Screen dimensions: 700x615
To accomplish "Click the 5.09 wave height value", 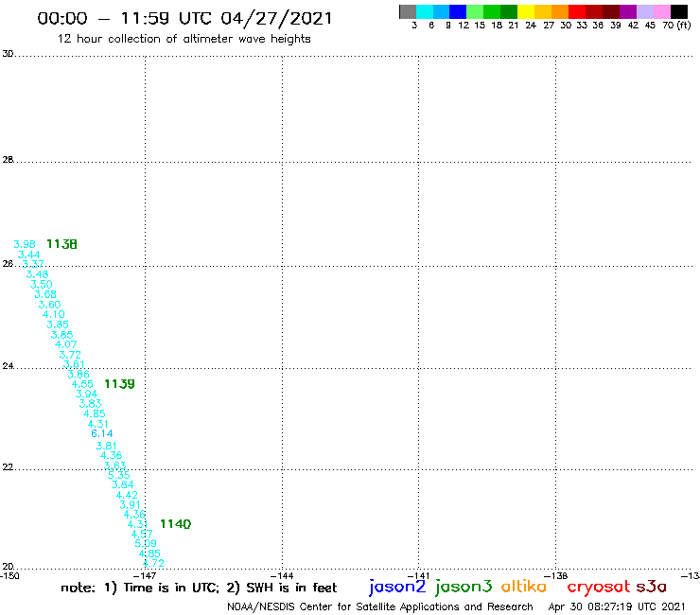I will tap(146, 543).
